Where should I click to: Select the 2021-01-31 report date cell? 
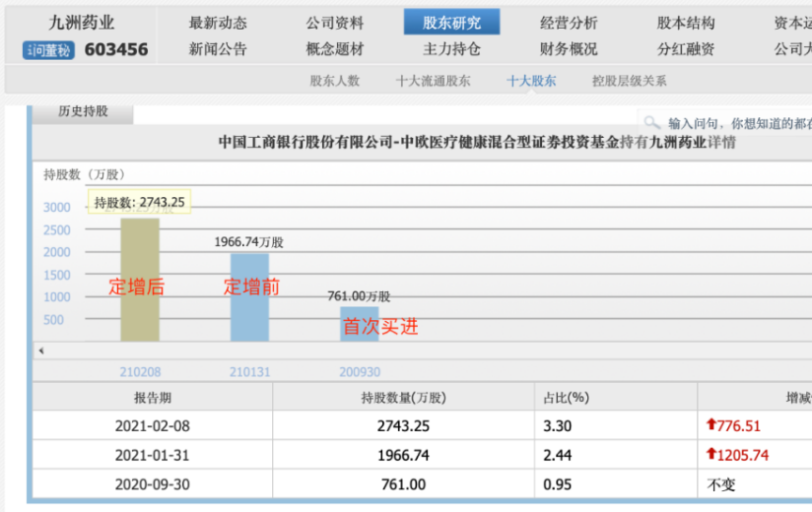153,455
